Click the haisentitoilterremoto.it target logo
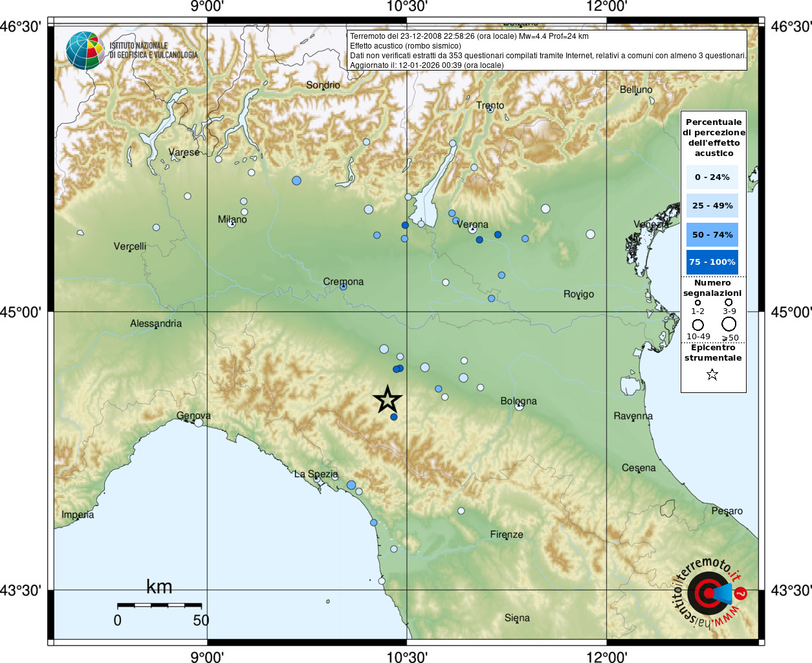The width and height of the screenshot is (812, 663). (710, 592)
